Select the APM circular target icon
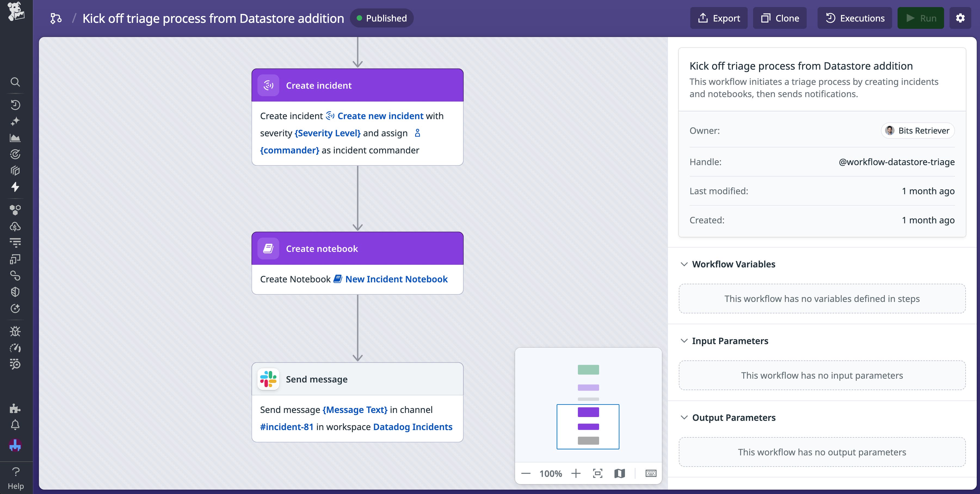Image resolution: width=980 pixels, height=494 pixels. (15, 154)
